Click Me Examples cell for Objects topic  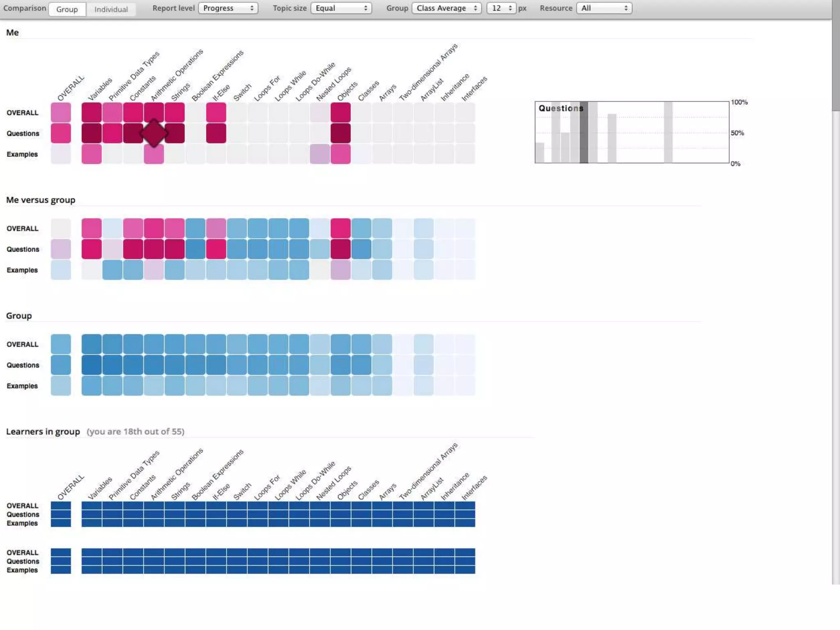tap(340, 154)
